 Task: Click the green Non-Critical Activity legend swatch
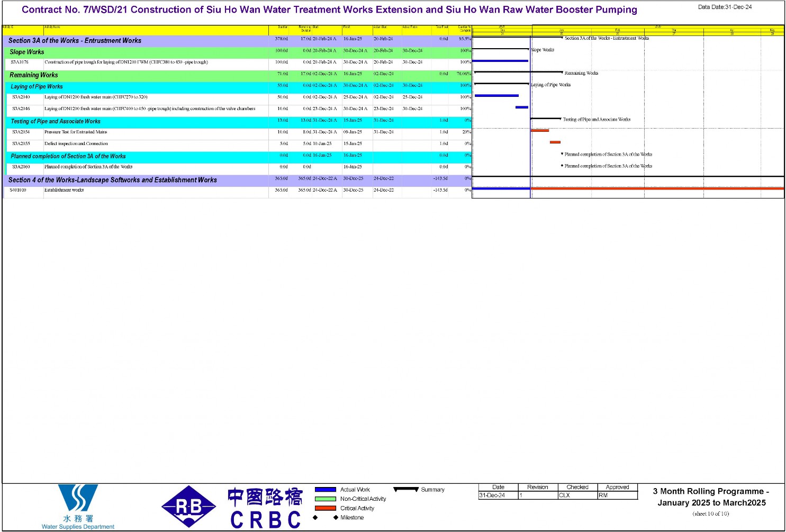click(x=326, y=499)
